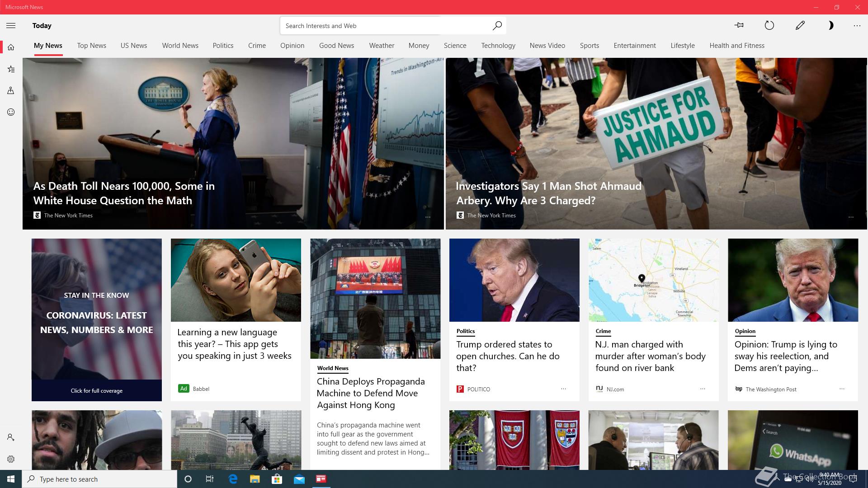
Task: Click the Bridgeton map thumbnail
Action: (654, 280)
